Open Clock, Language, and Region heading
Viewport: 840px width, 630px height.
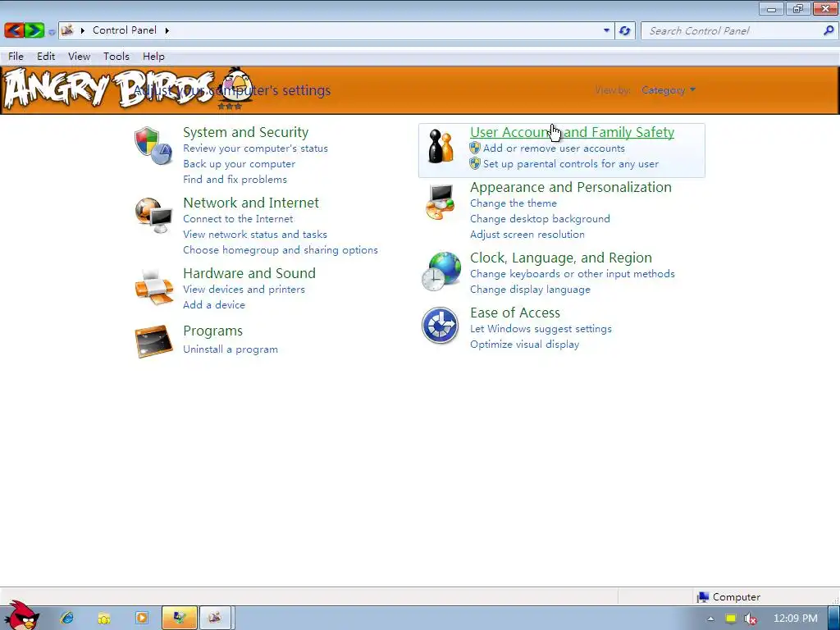click(561, 258)
